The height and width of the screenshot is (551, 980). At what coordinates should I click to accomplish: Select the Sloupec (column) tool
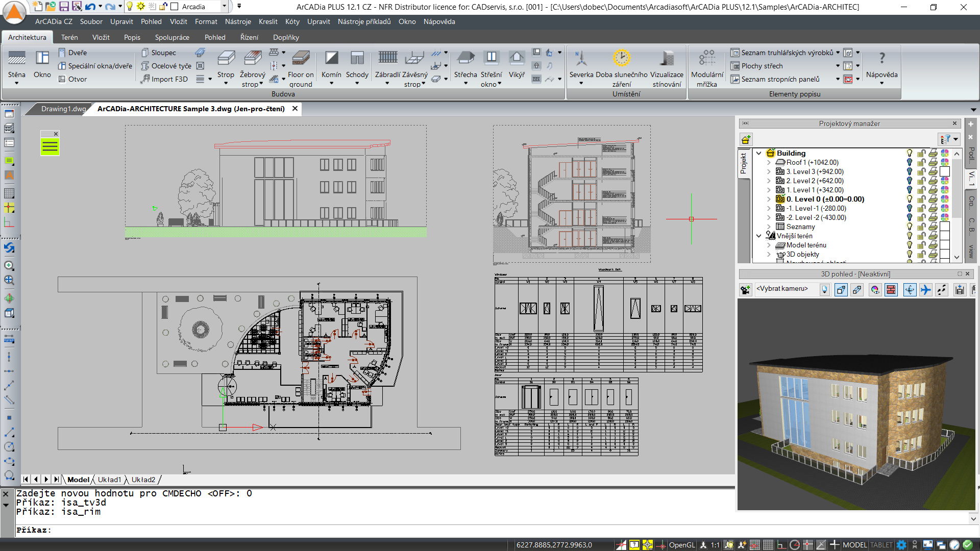[159, 53]
